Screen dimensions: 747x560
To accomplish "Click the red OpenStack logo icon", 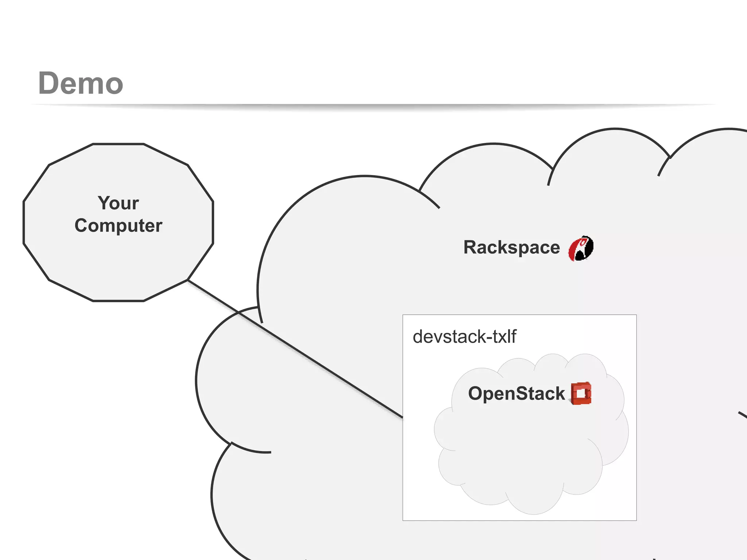I will 581,393.
